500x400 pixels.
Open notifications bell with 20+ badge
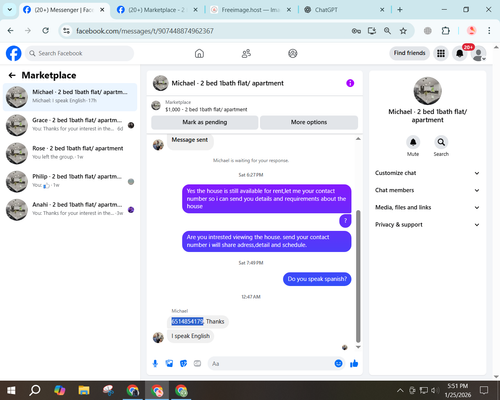[460, 53]
